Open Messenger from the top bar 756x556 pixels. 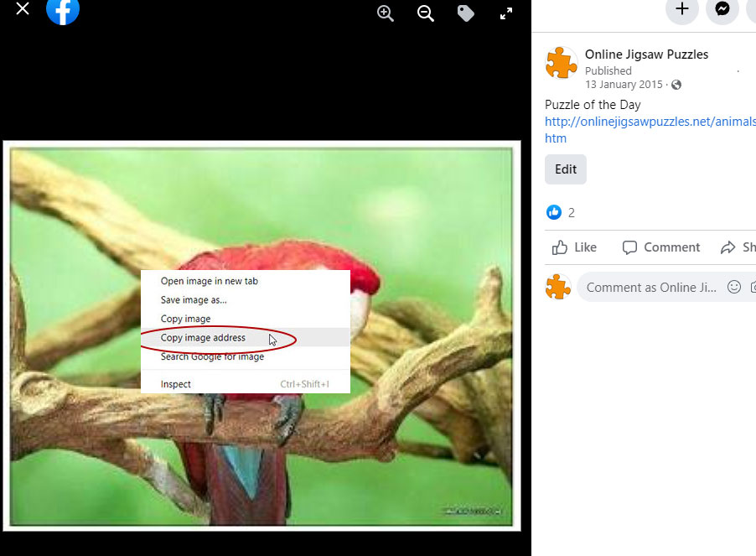coord(722,11)
